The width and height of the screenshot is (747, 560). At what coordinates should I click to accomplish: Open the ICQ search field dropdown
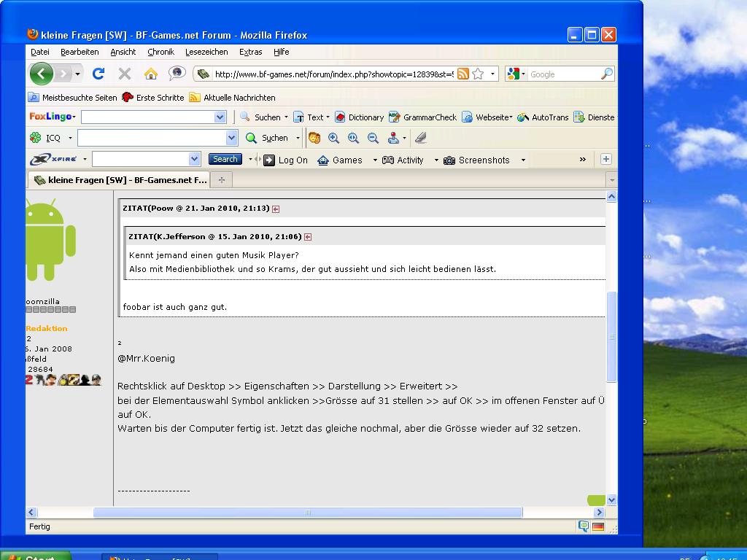[x=231, y=138]
